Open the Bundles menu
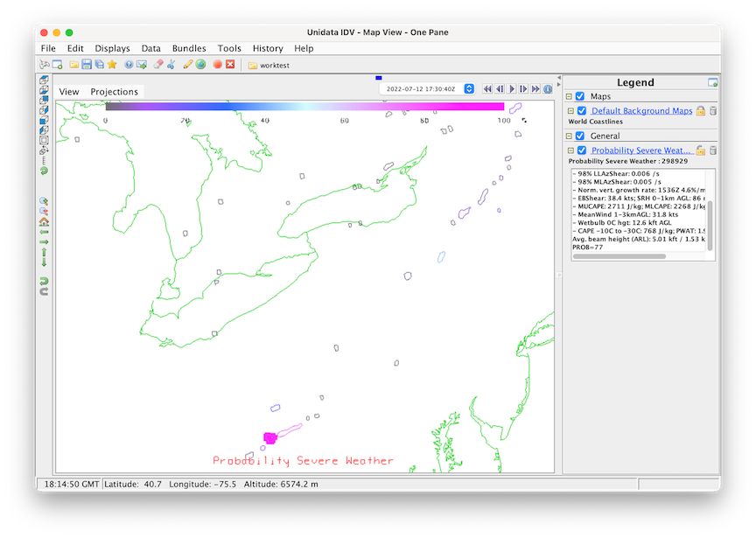This screenshot has height=538, width=756. click(189, 48)
